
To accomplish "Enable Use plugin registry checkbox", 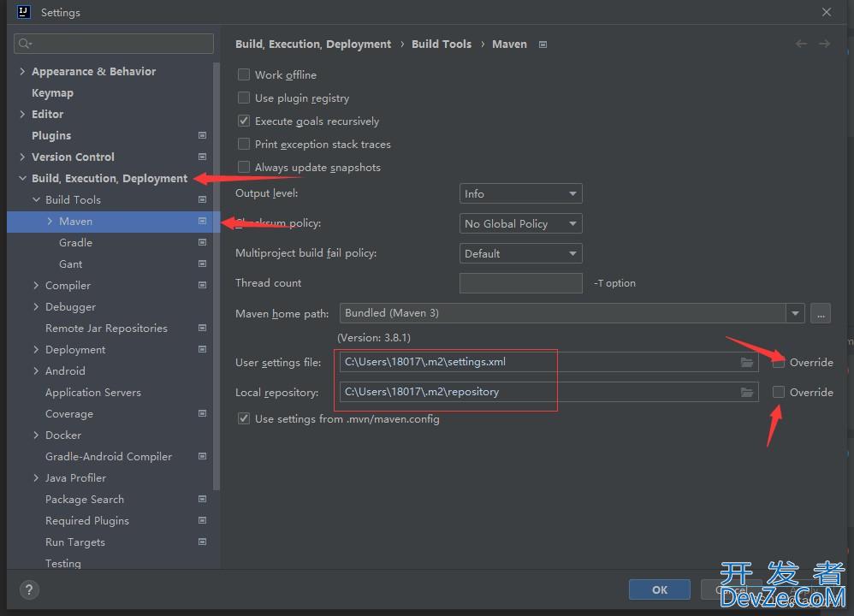I will click(244, 98).
